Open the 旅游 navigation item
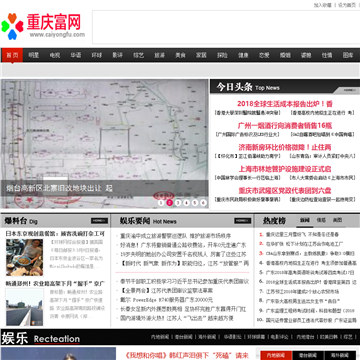Image resolution: width=360 pixels, height=360 pixels. (159, 55)
